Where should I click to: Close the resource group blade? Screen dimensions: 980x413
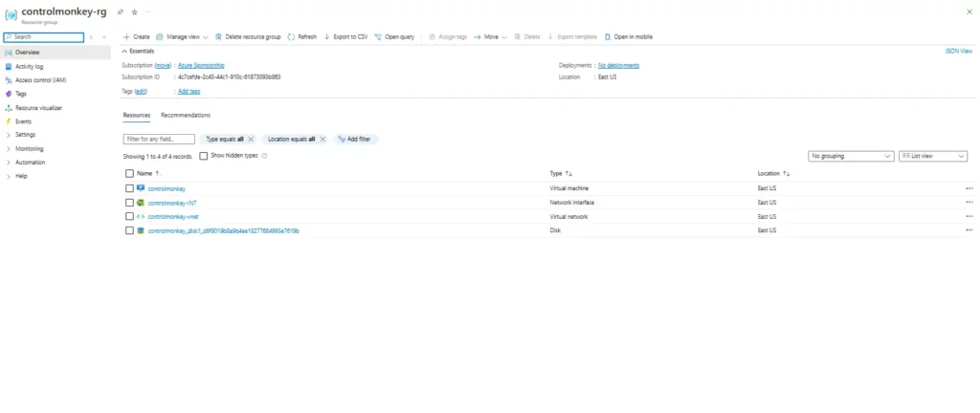[x=969, y=11]
